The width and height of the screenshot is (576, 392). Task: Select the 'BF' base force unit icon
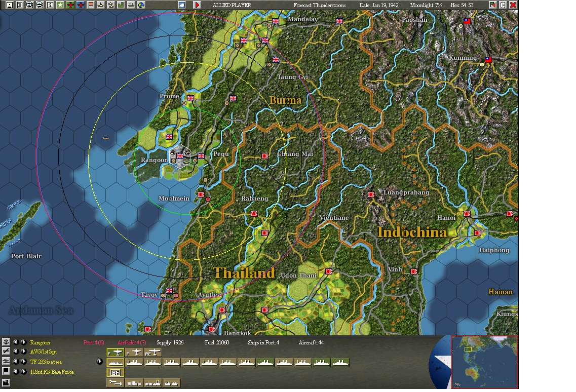point(116,373)
